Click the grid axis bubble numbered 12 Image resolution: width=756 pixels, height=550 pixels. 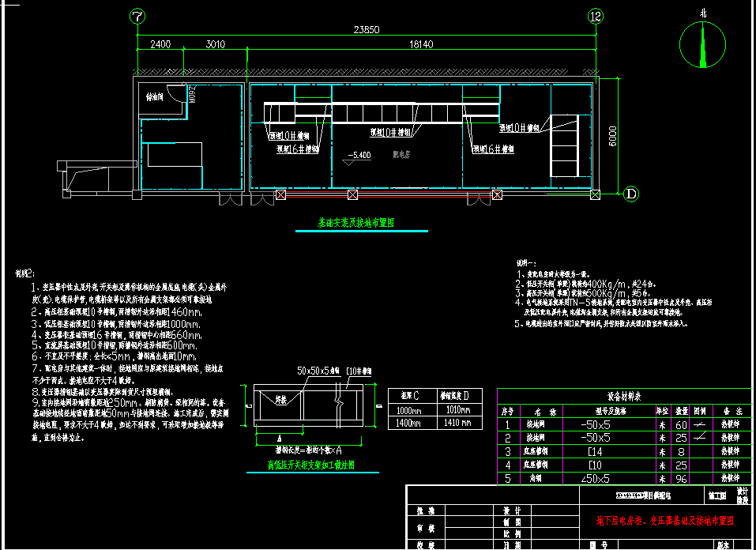(595, 16)
